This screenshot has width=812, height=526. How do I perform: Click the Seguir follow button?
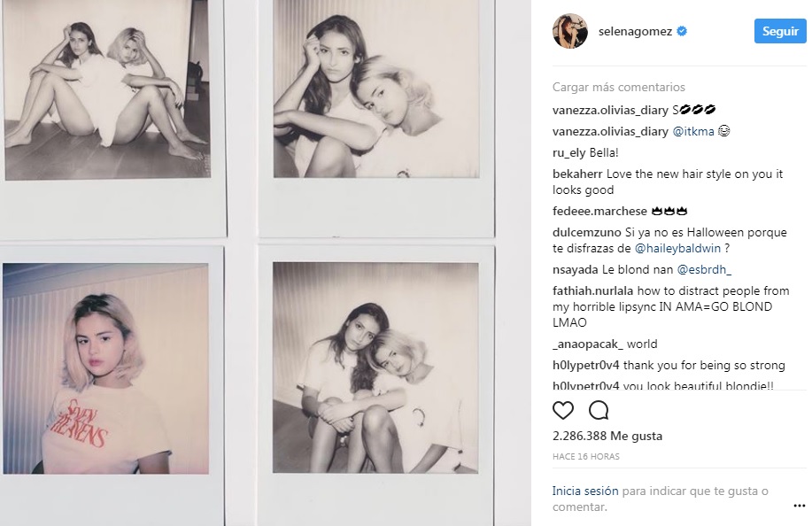tap(780, 31)
